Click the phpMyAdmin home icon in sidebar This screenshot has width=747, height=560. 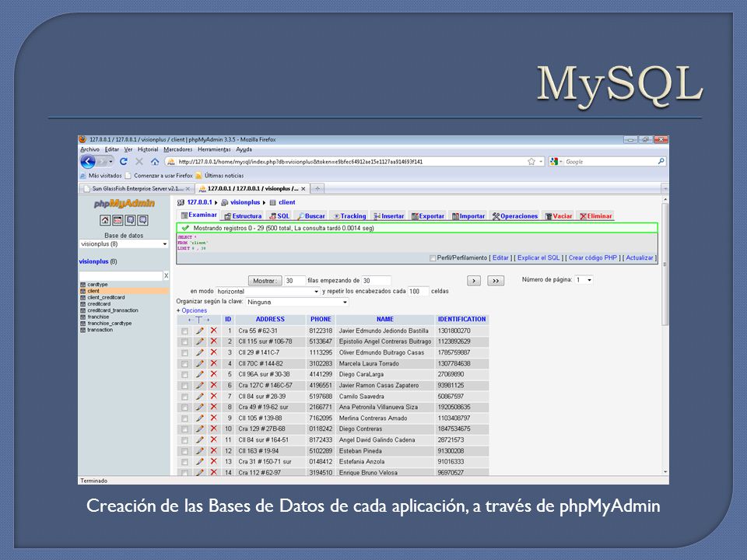pos(105,220)
